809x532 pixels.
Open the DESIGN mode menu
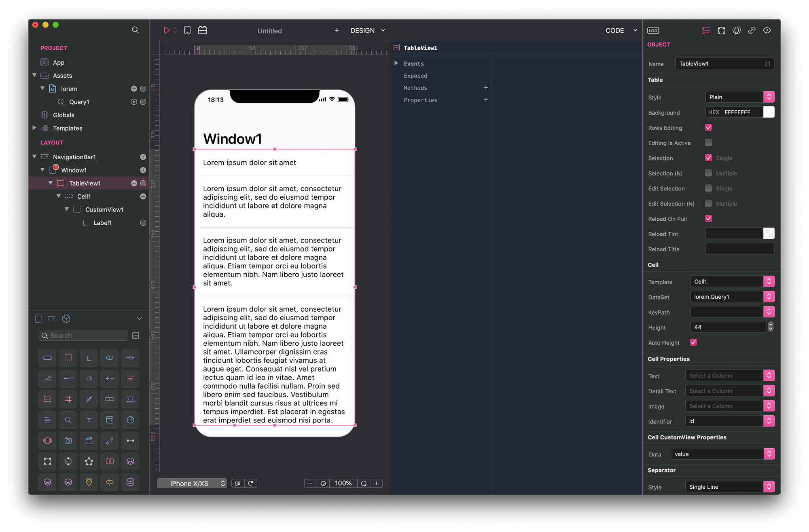tap(368, 31)
